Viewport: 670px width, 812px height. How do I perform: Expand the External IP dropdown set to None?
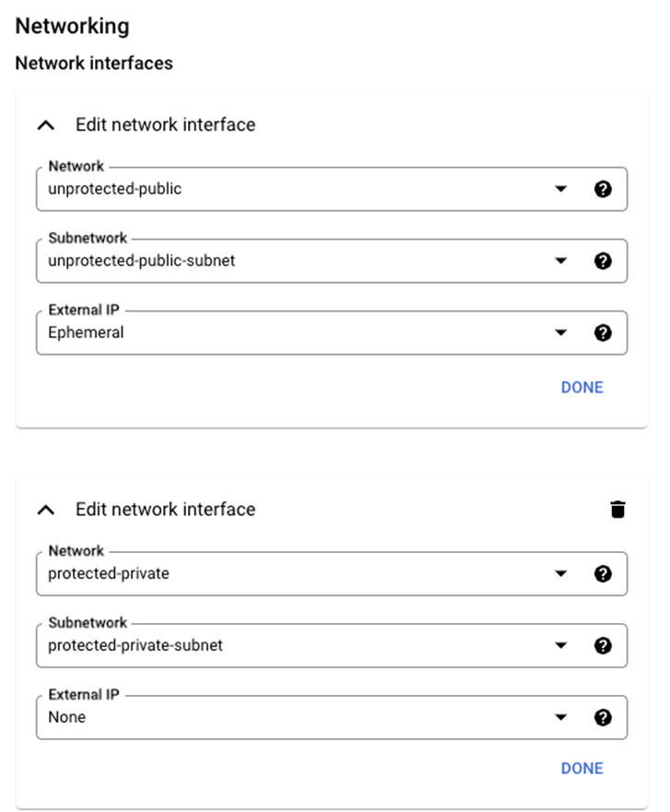(x=563, y=716)
